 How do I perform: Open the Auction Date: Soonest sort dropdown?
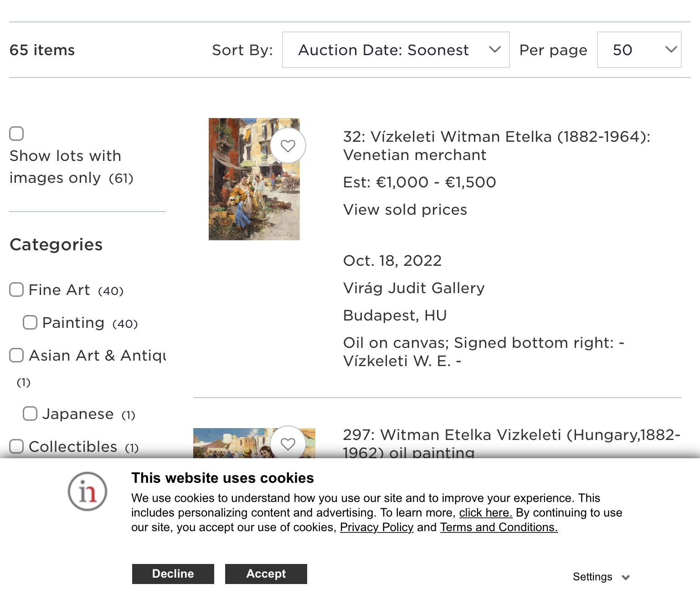[x=396, y=50]
